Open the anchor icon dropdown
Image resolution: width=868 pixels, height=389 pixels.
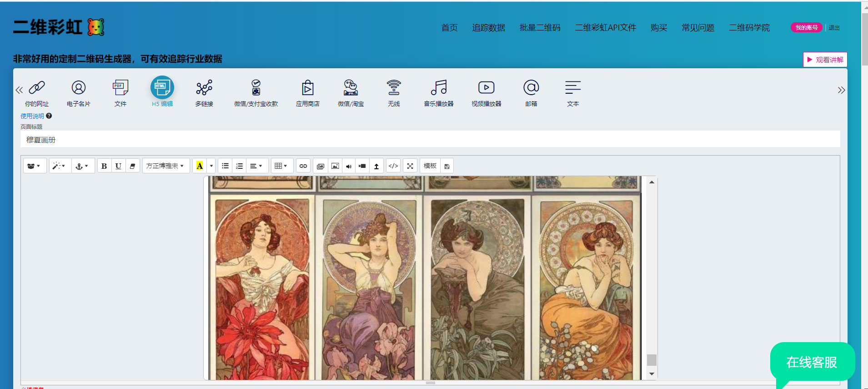(83, 166)
